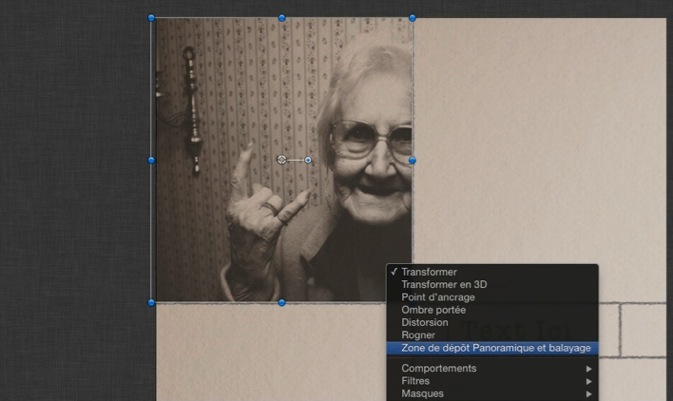Viewport: 673px width, 401px height.
Task: Expand Comportements submenu arrow
Action: click(589, 369)
